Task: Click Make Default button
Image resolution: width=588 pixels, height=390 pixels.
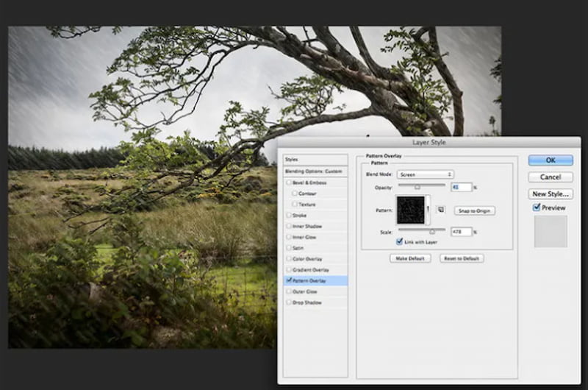Action: 410,258
